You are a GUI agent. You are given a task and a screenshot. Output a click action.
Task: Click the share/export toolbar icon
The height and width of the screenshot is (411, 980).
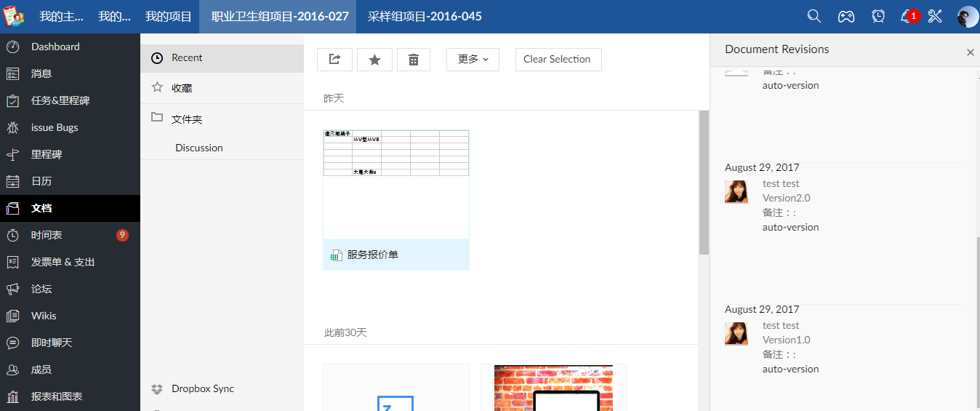(x=334, y=60)
